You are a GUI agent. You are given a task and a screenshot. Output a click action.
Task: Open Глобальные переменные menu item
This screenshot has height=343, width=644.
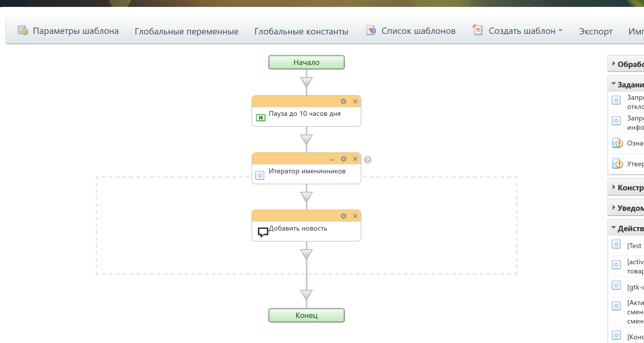point(186,31)
